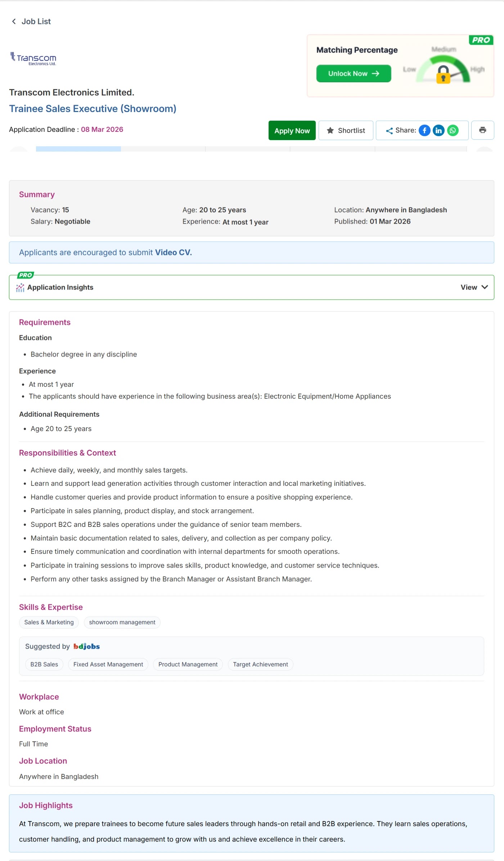The image size is (504, 861).
Task: Select the Sales & Marketing skill tag
Action: 49,622
